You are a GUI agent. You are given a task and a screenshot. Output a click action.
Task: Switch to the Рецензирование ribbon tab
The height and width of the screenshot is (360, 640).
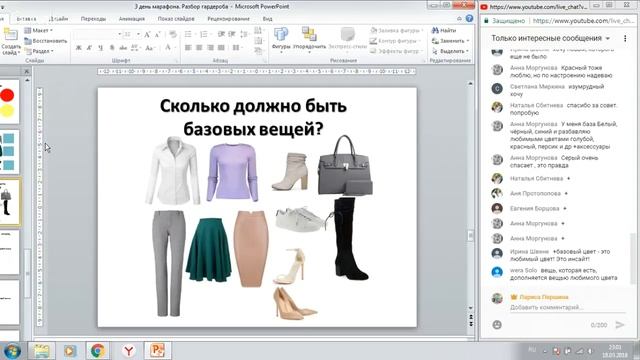228,19
